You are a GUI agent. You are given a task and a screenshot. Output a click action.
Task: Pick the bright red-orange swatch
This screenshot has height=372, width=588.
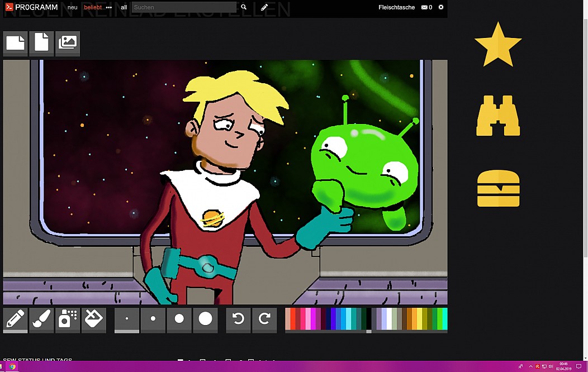pyautogui.click(x=293, y=319)
